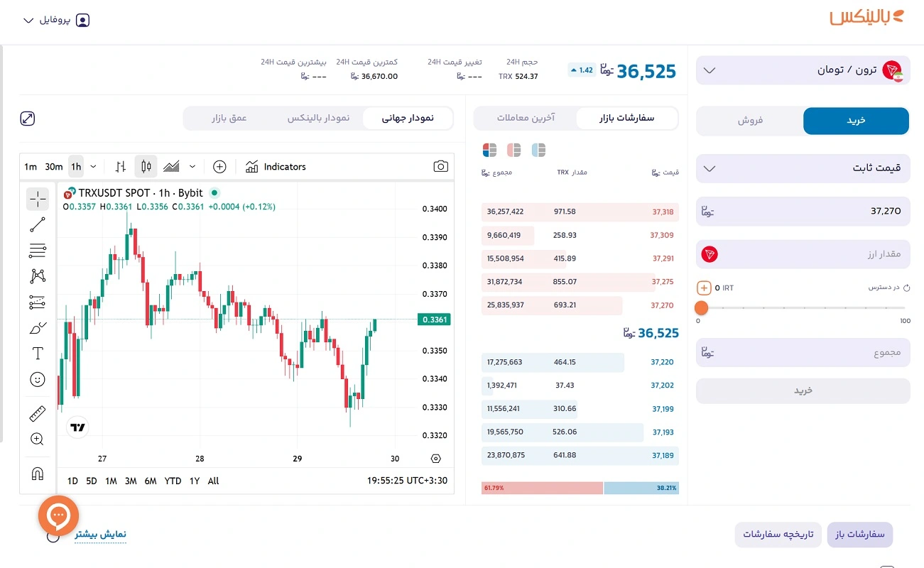Open the chart style dropdown arrow
924x568 pixels.
click(x=192, y=166)
